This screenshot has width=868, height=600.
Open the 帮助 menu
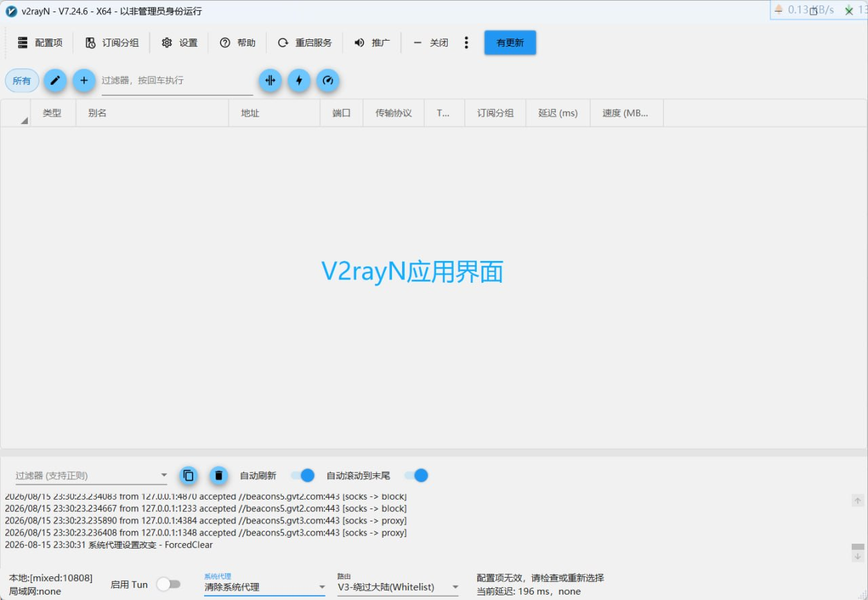[237, 43]
